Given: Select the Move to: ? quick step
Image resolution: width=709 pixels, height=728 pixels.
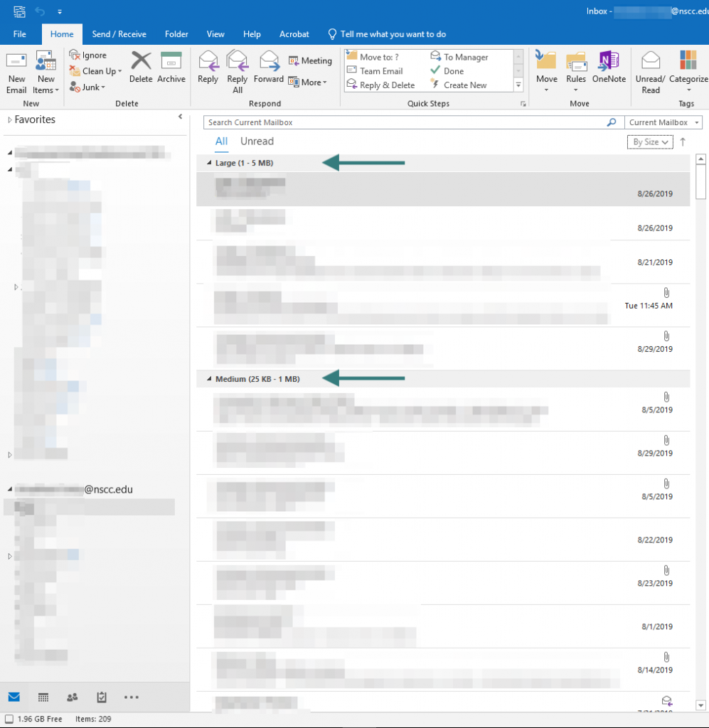Looking at the screenshot, I should click(373, 57).
